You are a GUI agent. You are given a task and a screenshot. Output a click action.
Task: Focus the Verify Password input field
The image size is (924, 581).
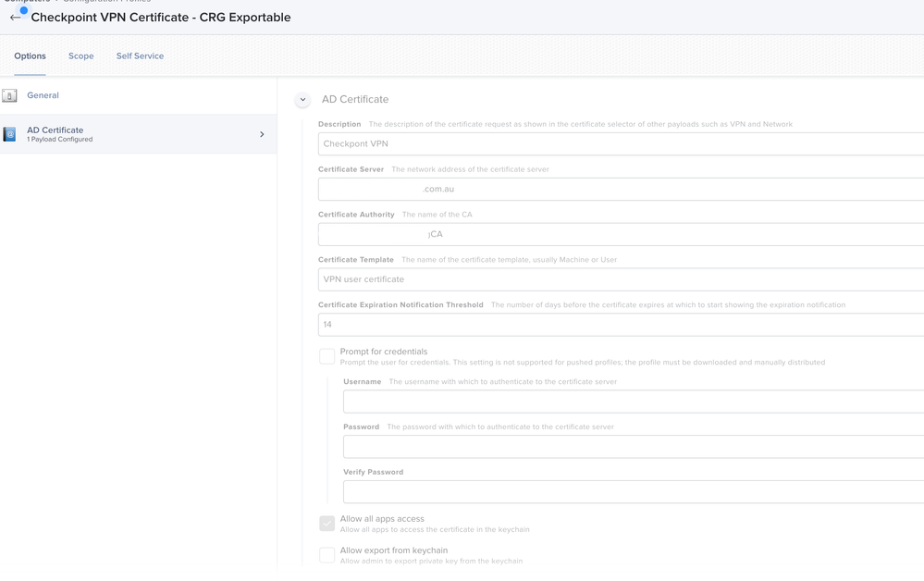[634, 491]
